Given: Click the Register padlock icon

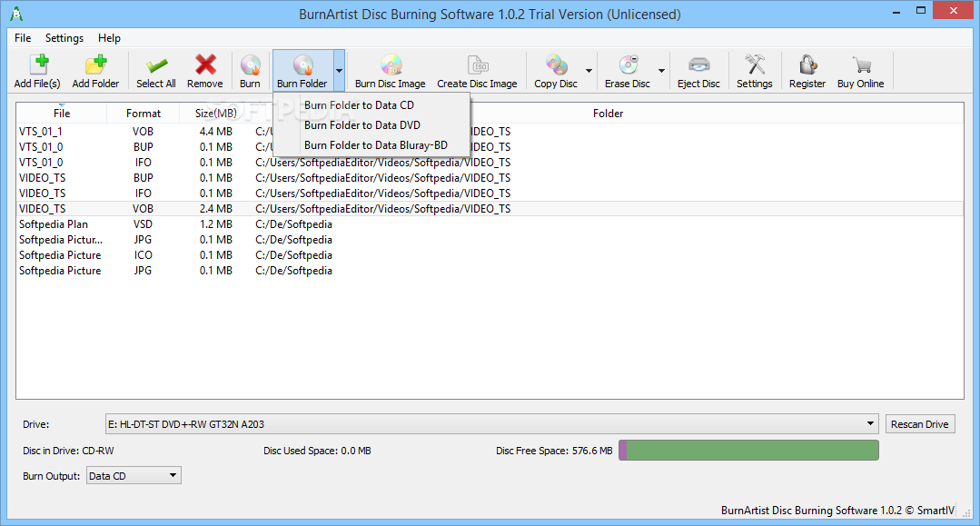Looking at the screenshot, I should click(x=807, y=65).
